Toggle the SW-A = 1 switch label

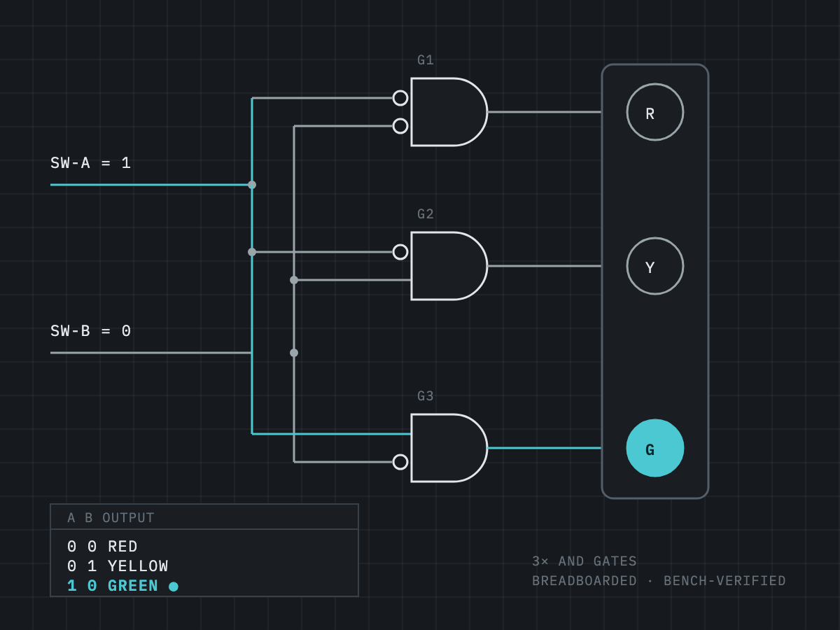point(90,163)
